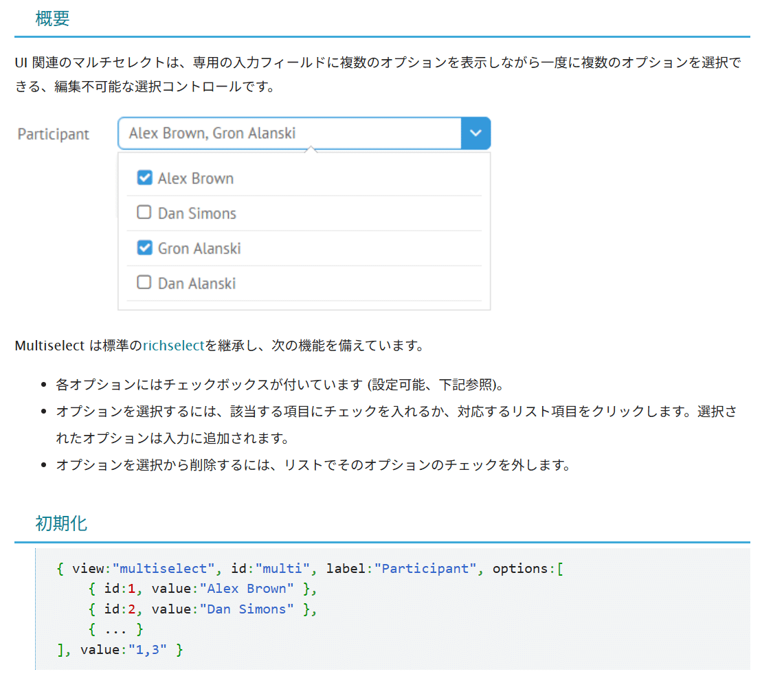Pick the Dan Alanski list item text
This screenshot has width=784, height=676.
tap(197, 283)
